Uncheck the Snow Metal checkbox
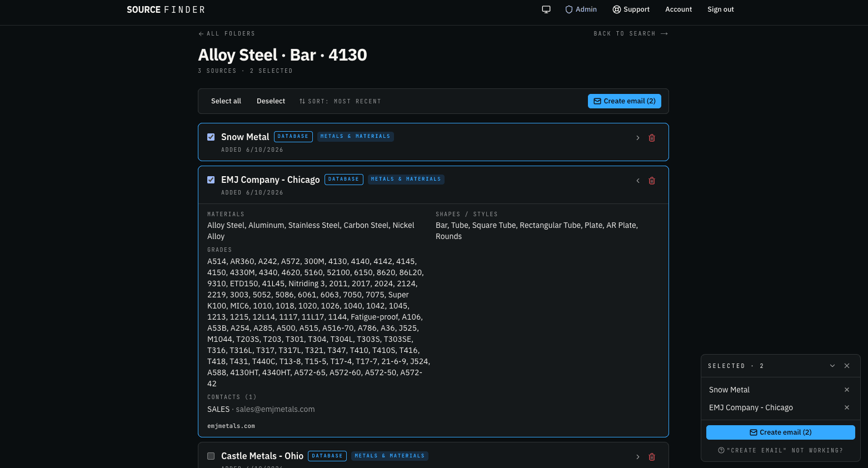The image size is (868, 468). (x=211, y=137)
